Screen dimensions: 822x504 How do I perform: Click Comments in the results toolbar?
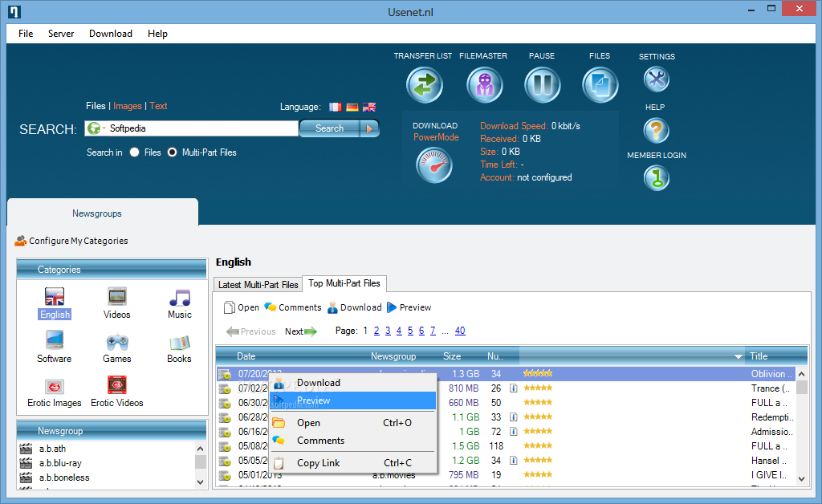(x=292, y=307)
